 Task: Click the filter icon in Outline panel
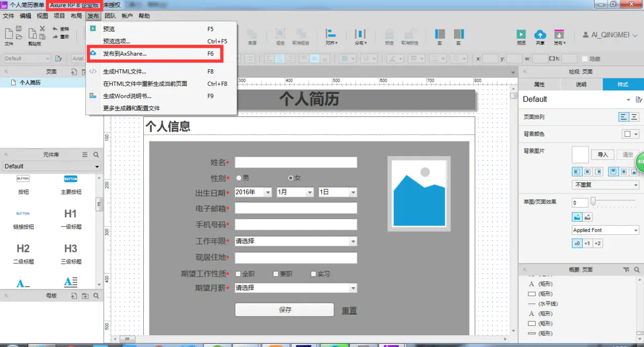(x=626, y=269)
